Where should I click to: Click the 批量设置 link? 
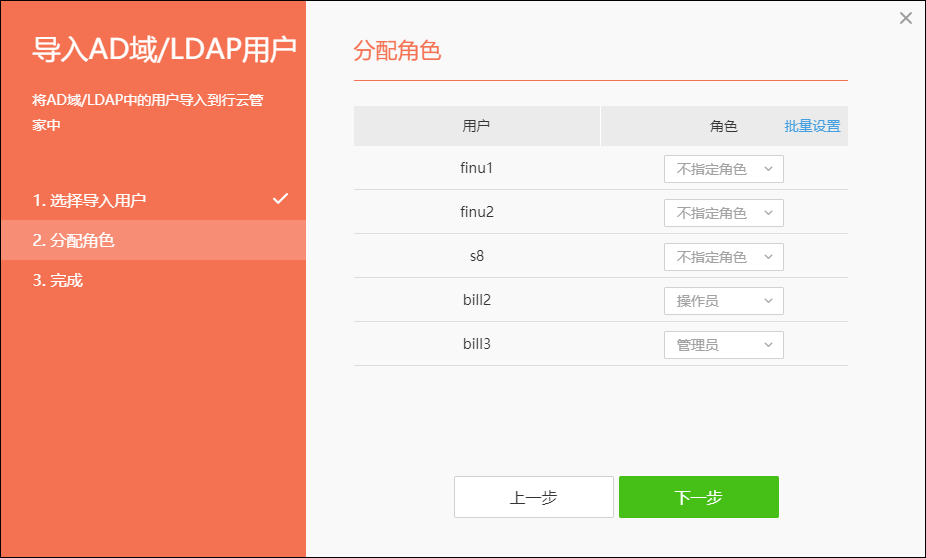click(812, 126)
